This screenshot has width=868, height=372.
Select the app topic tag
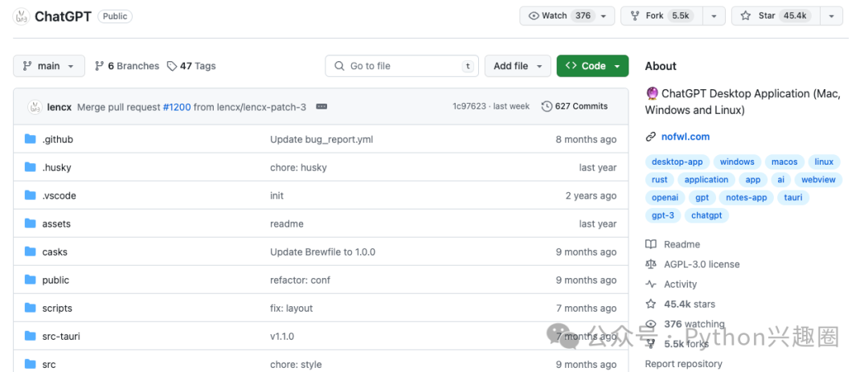[753, 179]
